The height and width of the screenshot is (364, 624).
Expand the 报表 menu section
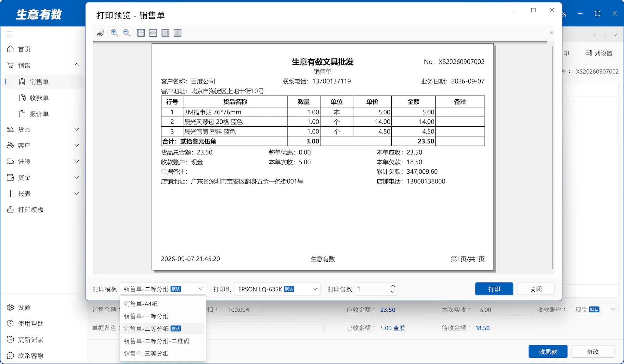click(x=77, y=194)
